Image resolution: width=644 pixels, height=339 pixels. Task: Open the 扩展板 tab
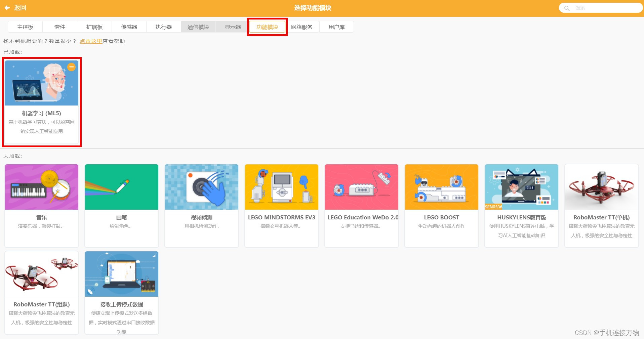pos(94,27)
